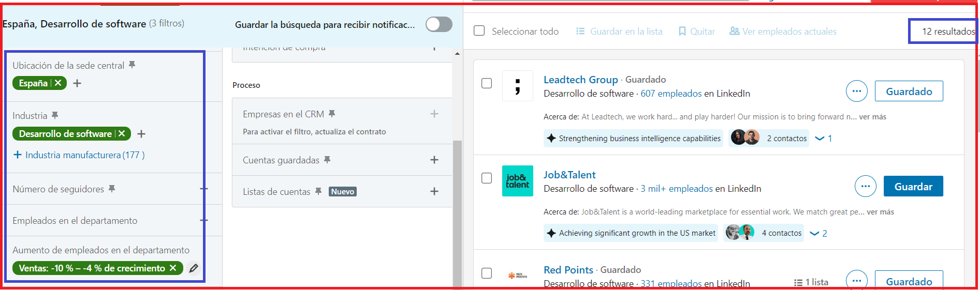Click Ver empleados actuales
980x290 pixels.
click(783, 32)
